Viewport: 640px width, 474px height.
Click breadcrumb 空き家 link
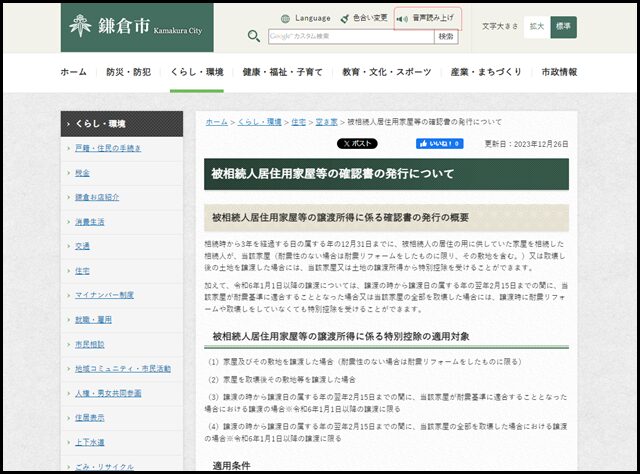(327, 122)
